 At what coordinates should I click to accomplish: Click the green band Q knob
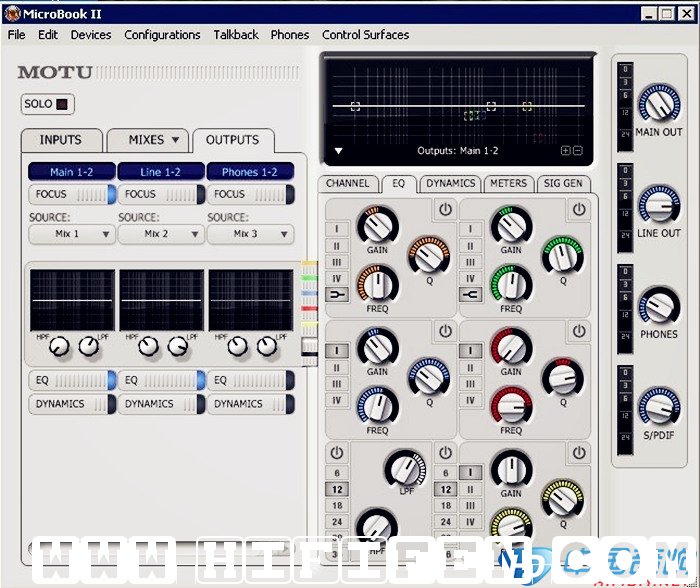click(x=563, y=256)
